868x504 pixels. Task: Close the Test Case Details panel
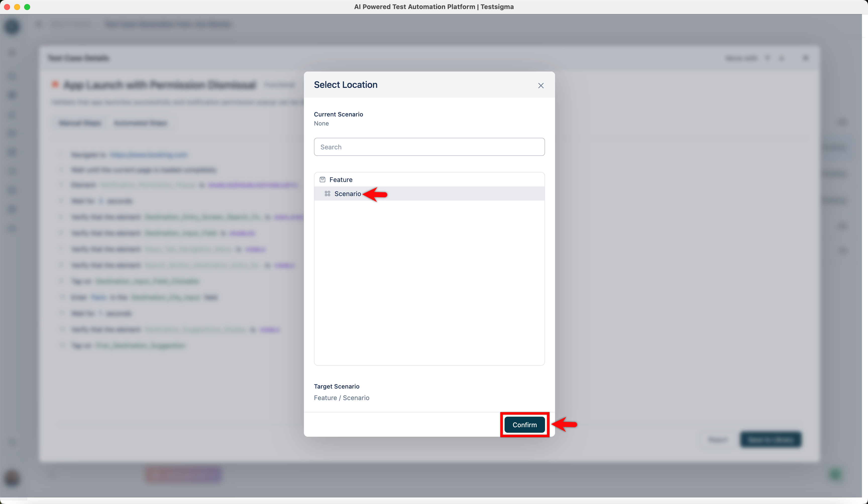805,58
